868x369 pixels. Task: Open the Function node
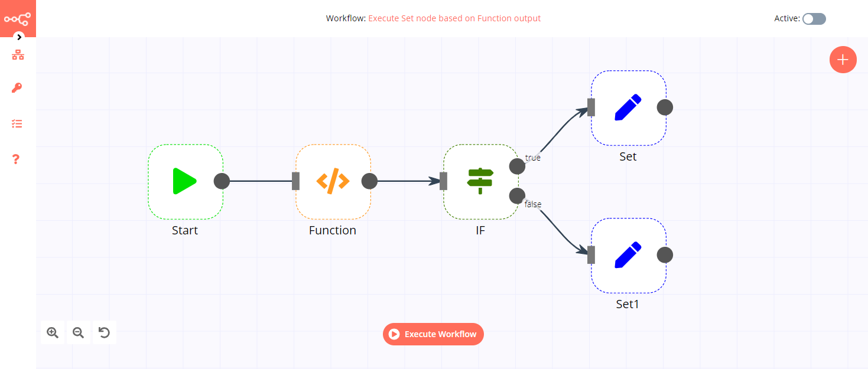(333, 182)
